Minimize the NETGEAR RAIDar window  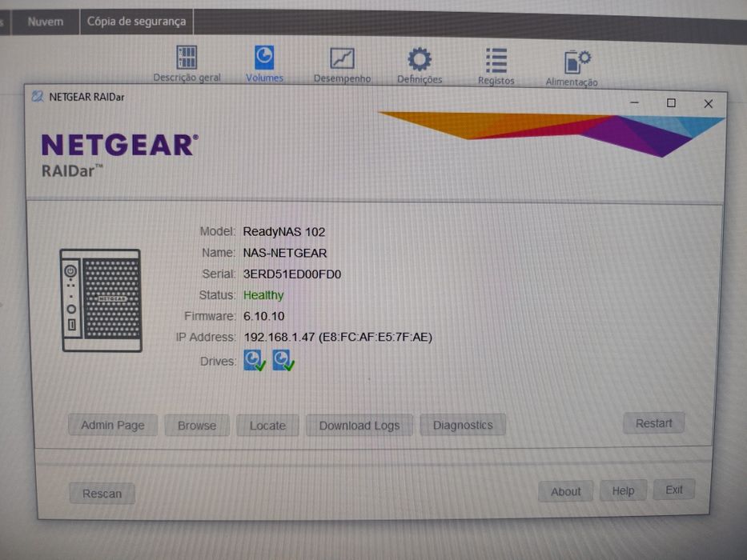tap(634, 102)
